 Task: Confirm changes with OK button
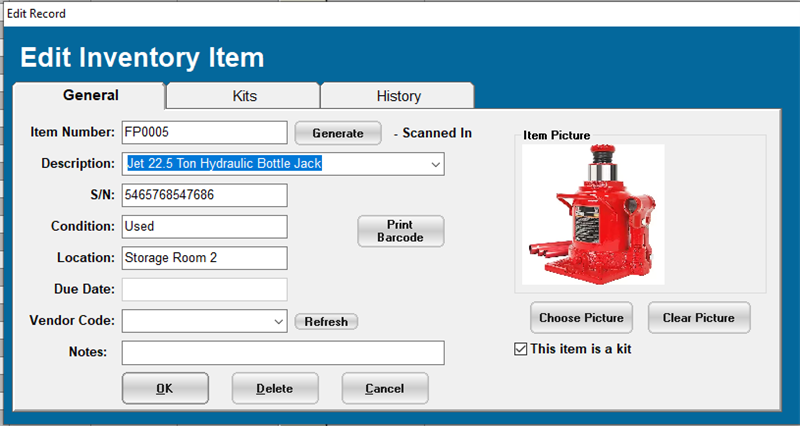pos(165,388)
